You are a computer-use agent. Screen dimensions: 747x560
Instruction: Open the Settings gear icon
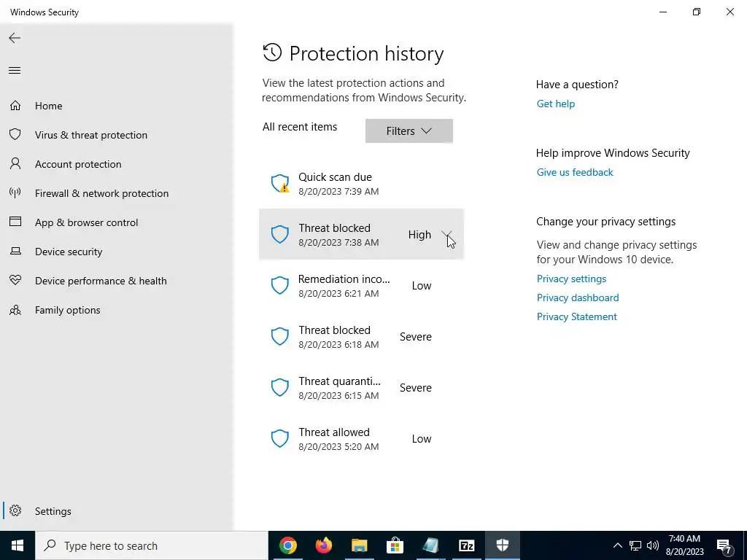(x=15, y=511)
